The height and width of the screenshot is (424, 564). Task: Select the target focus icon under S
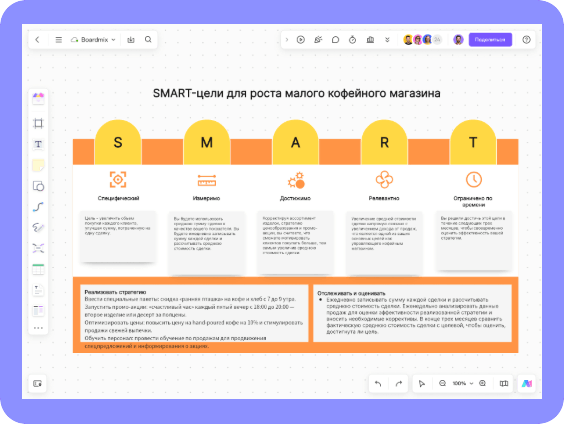point(118,179)
